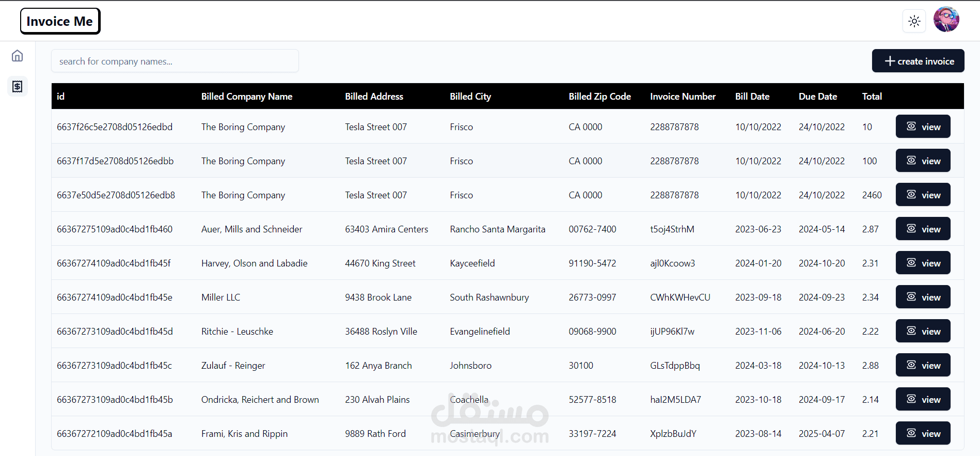980x456 pixels.
Task: Click address 36488 Roslyn Ville
Action: pos(381,332)
